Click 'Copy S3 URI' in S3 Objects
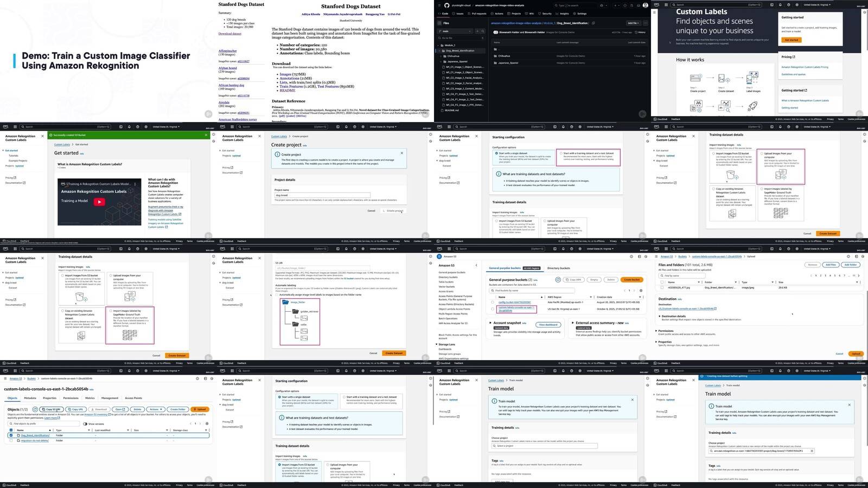 coord(52,409)
